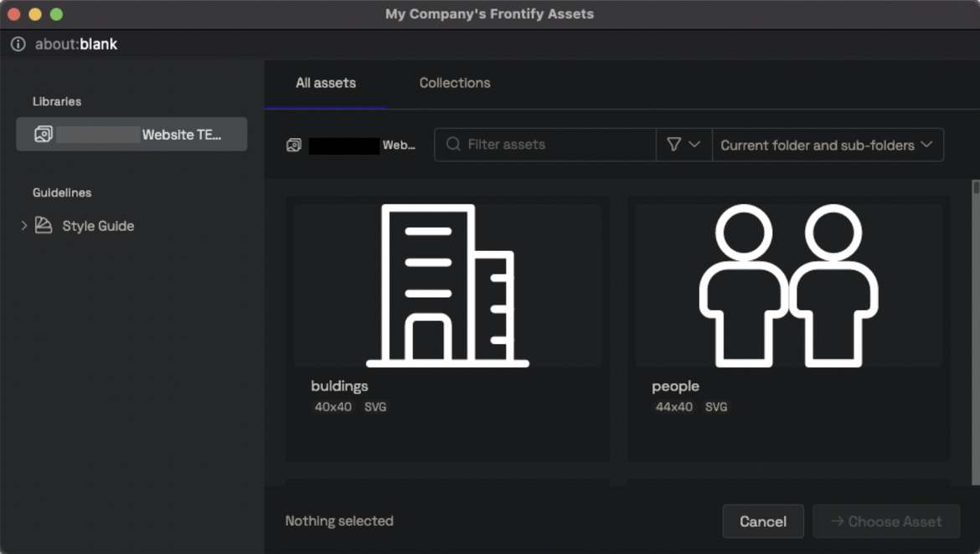Click the magnifier icon in Filter assets
This screenshot has width=980, height=554.
coord(453,144)
